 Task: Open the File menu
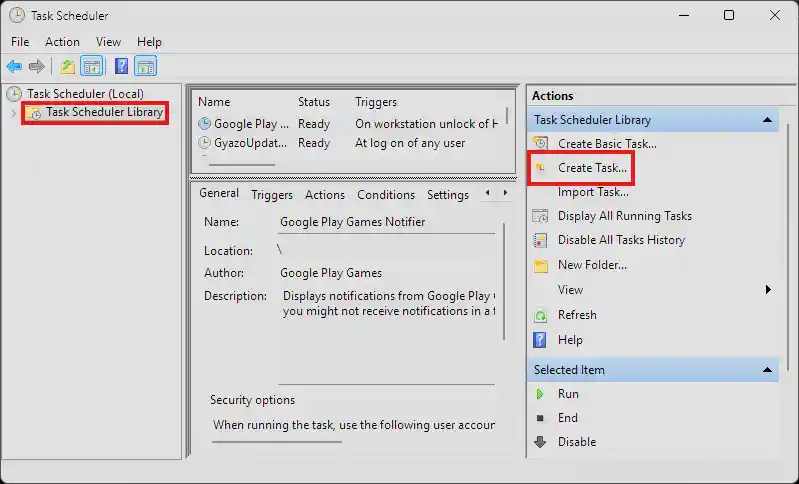[x=20, y=42]
